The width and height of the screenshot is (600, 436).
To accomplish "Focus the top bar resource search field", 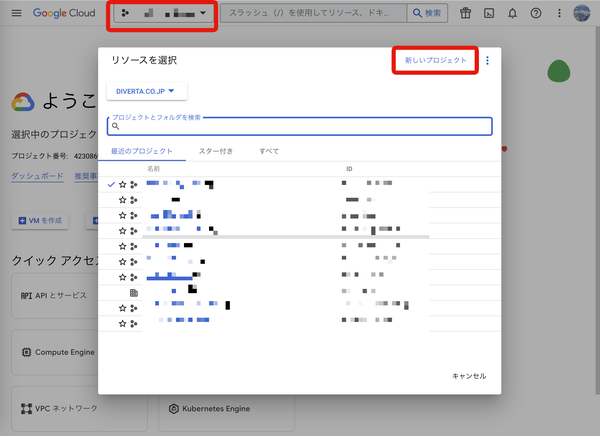I will pyautogui.click(x=313, y=13).
